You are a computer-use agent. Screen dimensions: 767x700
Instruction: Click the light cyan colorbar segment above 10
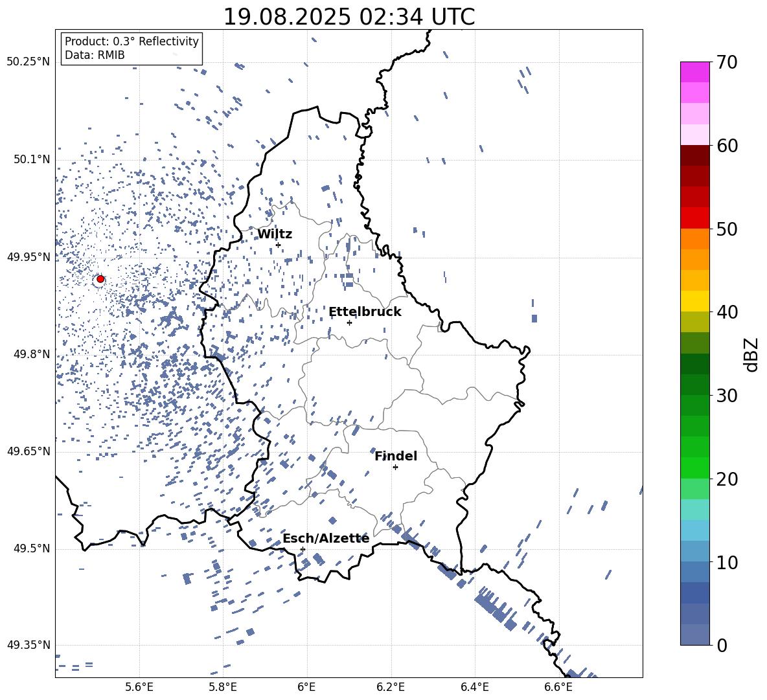click(694, 530)
